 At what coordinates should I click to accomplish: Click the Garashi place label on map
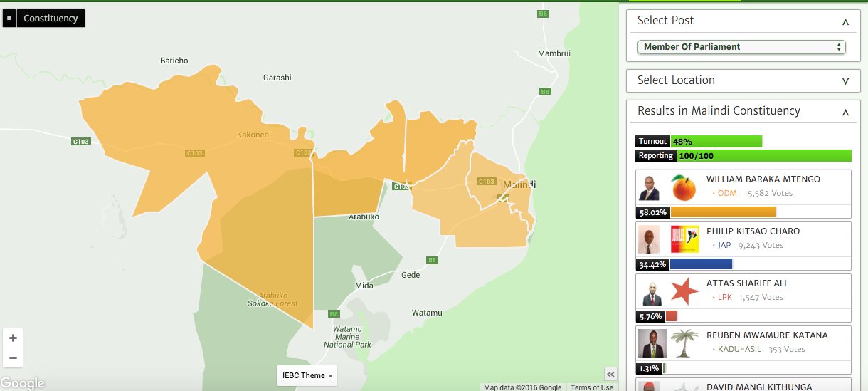pos(277,78)
